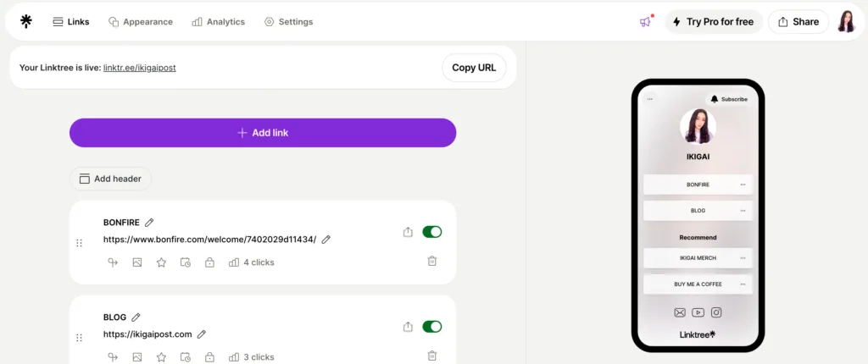Click the Linktree asterisk logo
This screenshot has width=868, height=364.
tap(26, 21)
